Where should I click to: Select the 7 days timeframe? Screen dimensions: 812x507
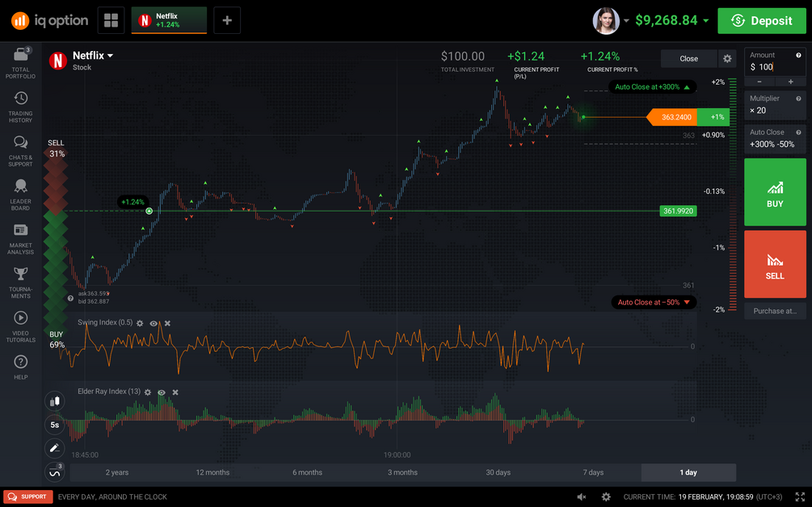click(593, 472)
